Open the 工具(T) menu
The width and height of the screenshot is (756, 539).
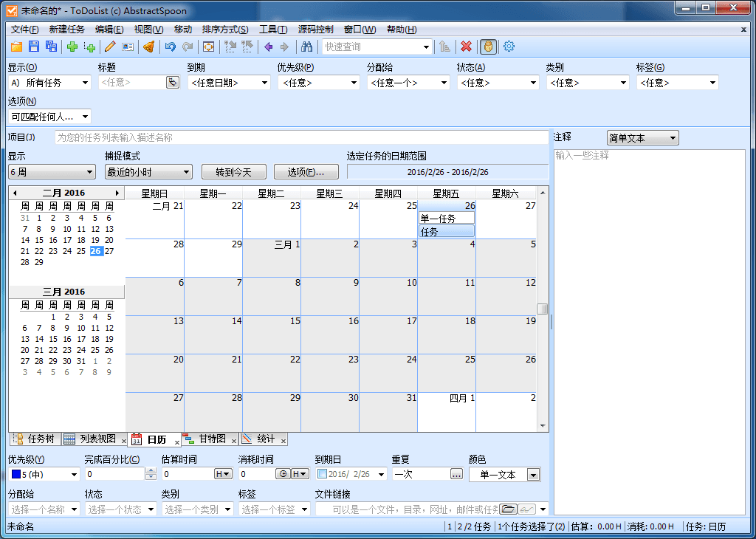(272, 30)
